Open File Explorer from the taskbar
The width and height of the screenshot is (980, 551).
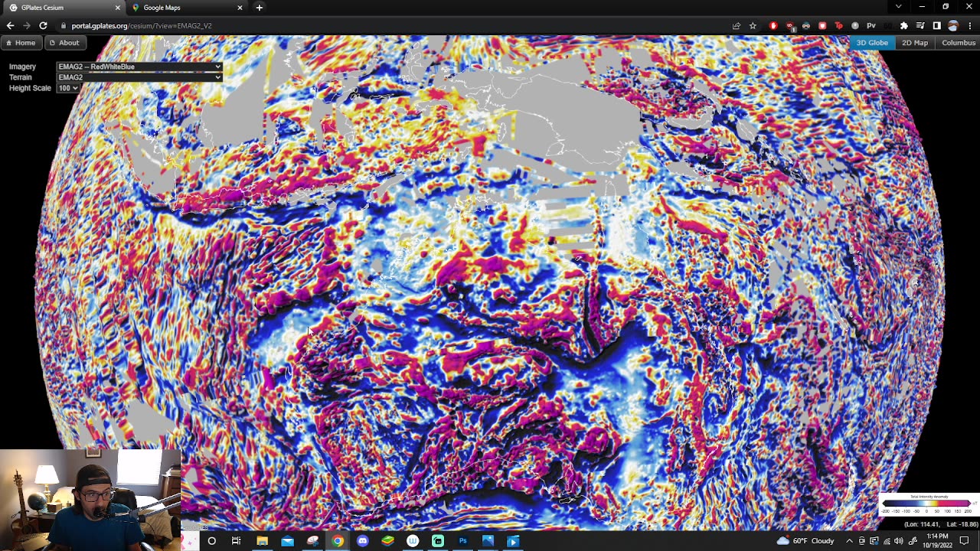[x=262, y=541]
